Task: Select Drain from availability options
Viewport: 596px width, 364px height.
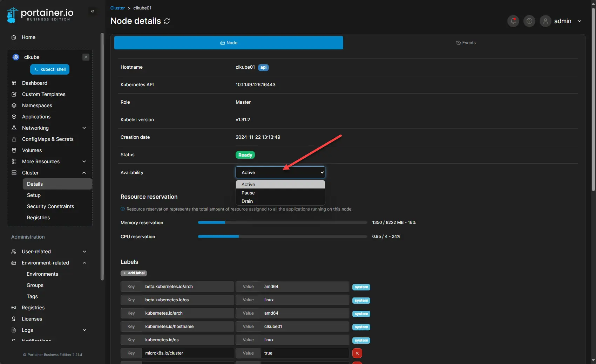Action: pyautogui.click(x=247, y=201)
